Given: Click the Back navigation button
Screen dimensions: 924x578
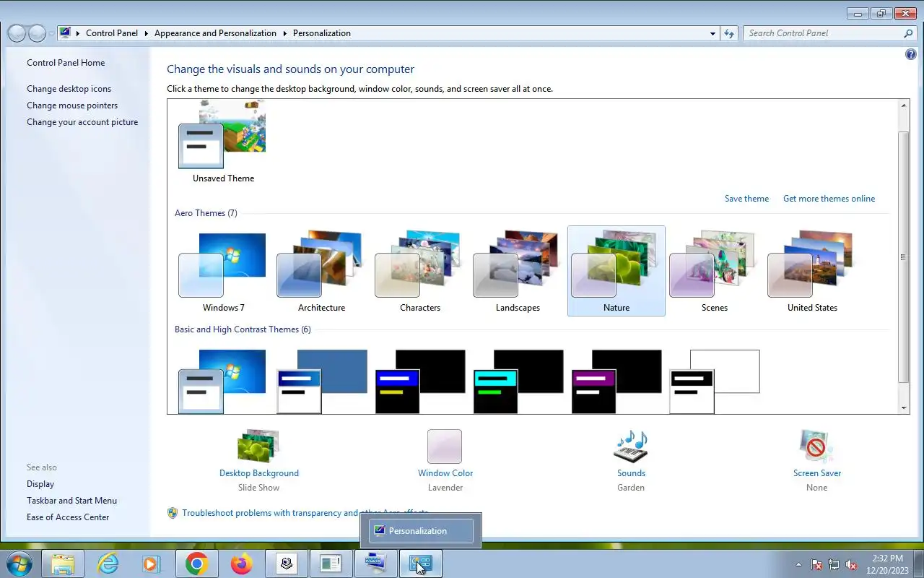Looking at the screenshot, I should pyautogui.click(x=17, y=33).
